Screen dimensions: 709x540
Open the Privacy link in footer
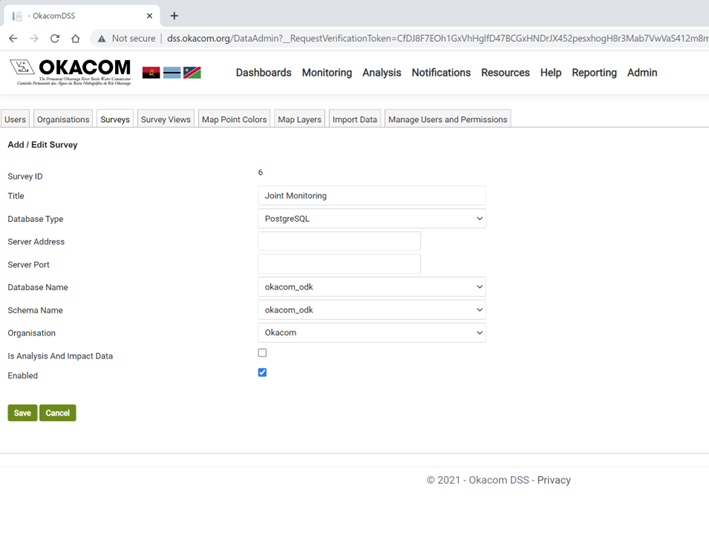(x=554, y=480)
